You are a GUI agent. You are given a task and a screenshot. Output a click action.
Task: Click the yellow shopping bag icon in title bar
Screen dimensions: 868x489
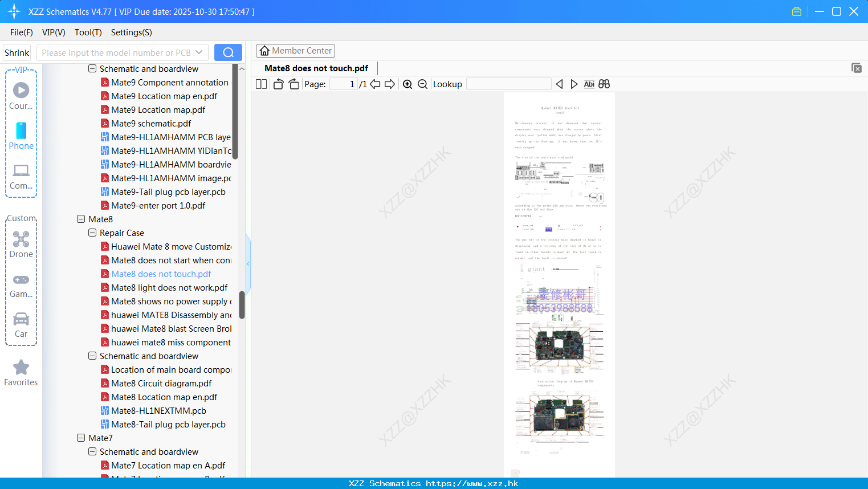797,11
